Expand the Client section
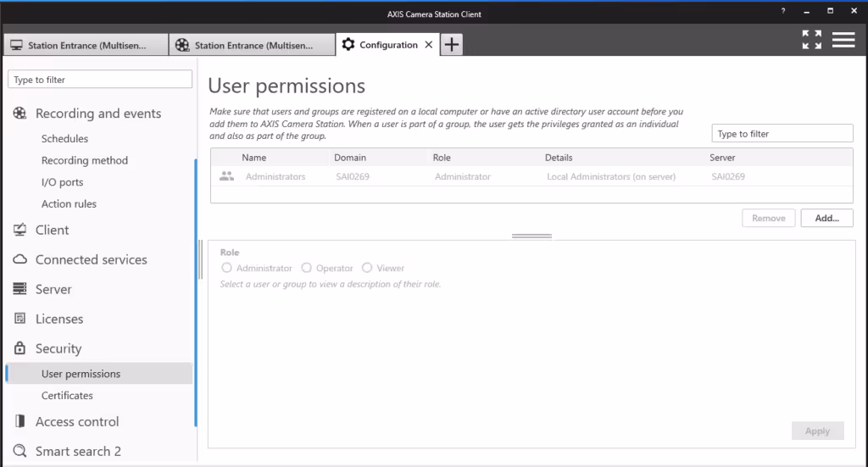Image resolution: width=868 pixels, height=467 pixels. (52, 230)
